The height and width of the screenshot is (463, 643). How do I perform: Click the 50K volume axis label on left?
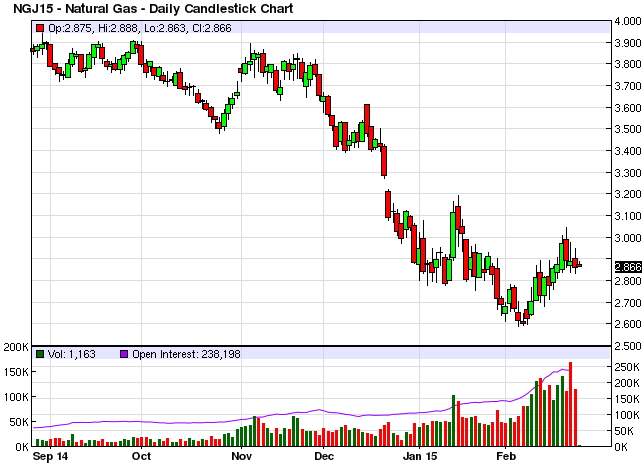coord(19,422)
